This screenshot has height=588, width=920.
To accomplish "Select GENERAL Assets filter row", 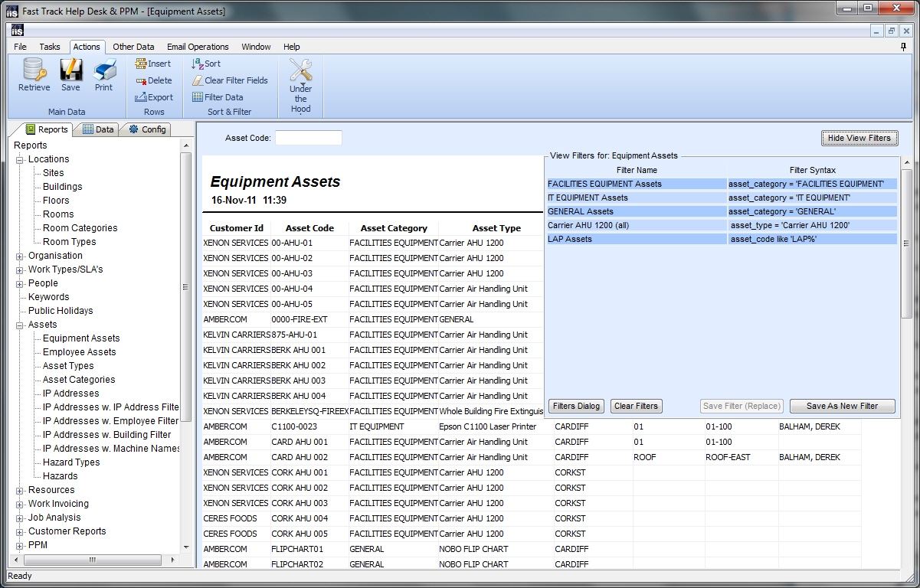I will [x=722, y=211].
